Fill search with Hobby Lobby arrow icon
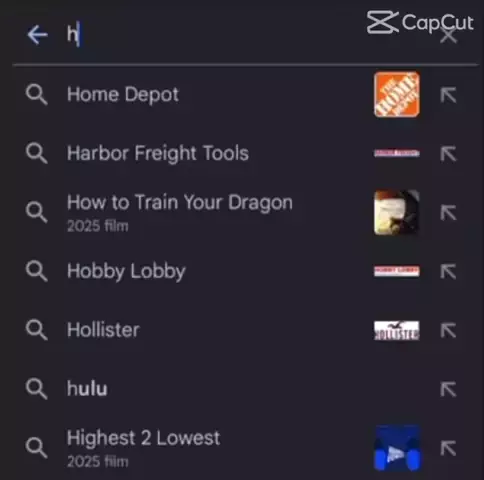Image resolution: width=484 pixels, height=480 pixels. [x=448, y=271]
